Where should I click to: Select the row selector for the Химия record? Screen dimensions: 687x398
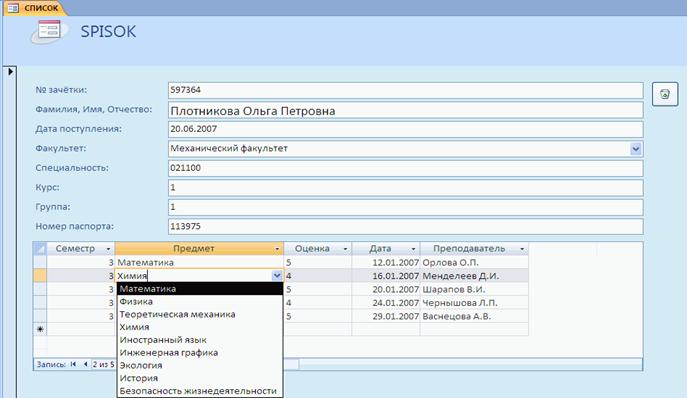point(40,276)
